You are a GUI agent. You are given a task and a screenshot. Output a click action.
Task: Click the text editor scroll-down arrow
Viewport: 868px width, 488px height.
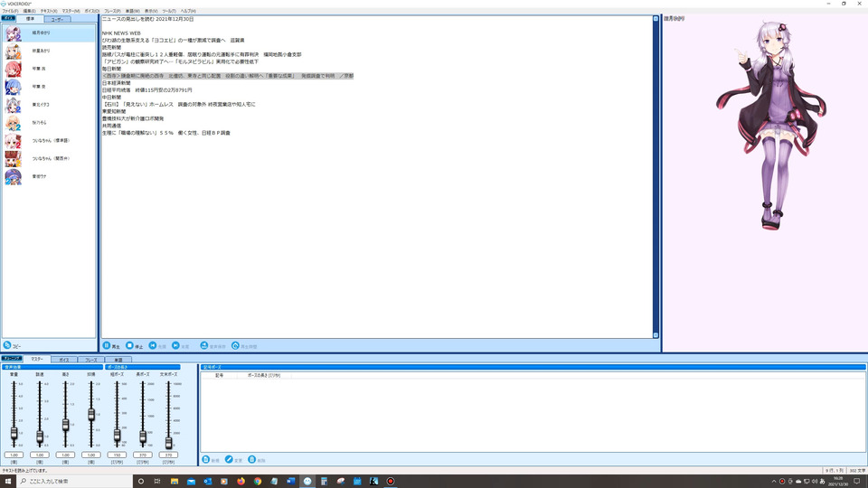[656, 335]
